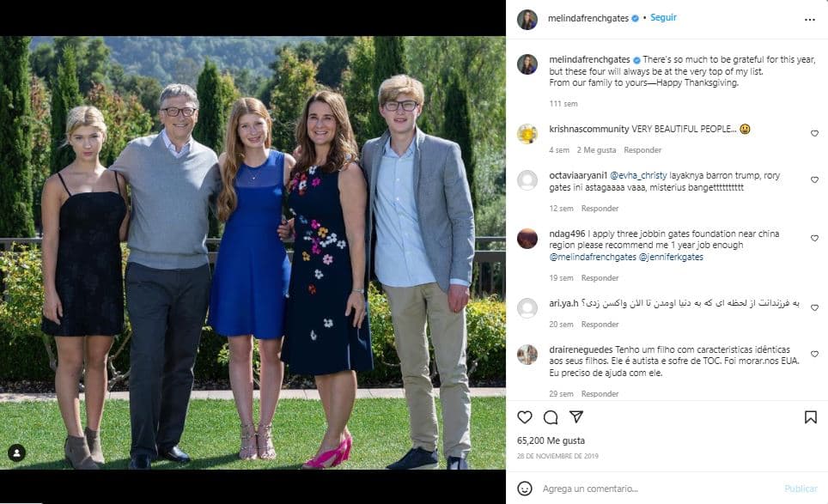
Task: Open the emoji picker in comment box
Action: point(525,489)
